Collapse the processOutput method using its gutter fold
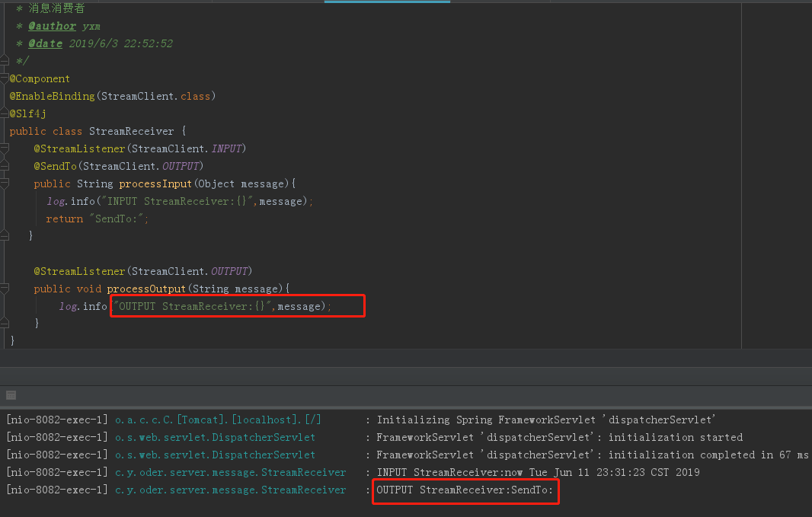The image size is (812, 517). point(5,289)
